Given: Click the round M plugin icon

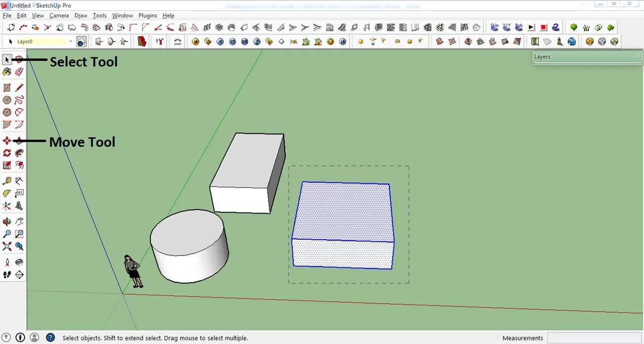Looking at the screenshot, I should click(x=196, y=42).
